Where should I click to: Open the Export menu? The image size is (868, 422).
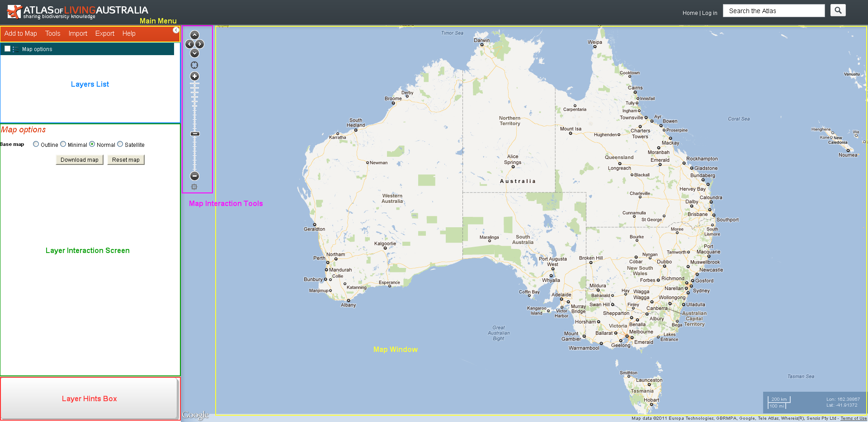coord(105,33)
